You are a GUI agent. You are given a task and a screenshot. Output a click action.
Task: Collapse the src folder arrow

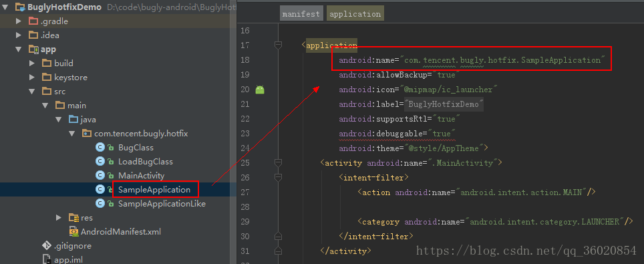32,92
